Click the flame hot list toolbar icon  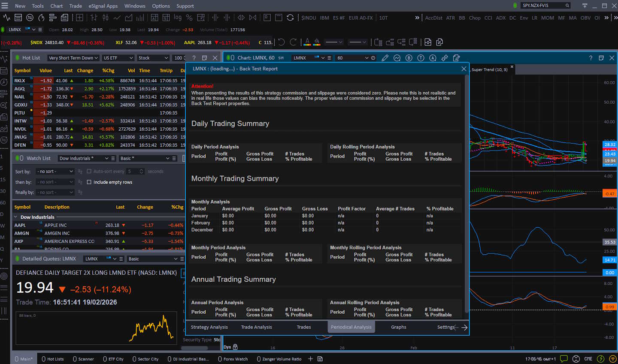(x=41, y=18)
